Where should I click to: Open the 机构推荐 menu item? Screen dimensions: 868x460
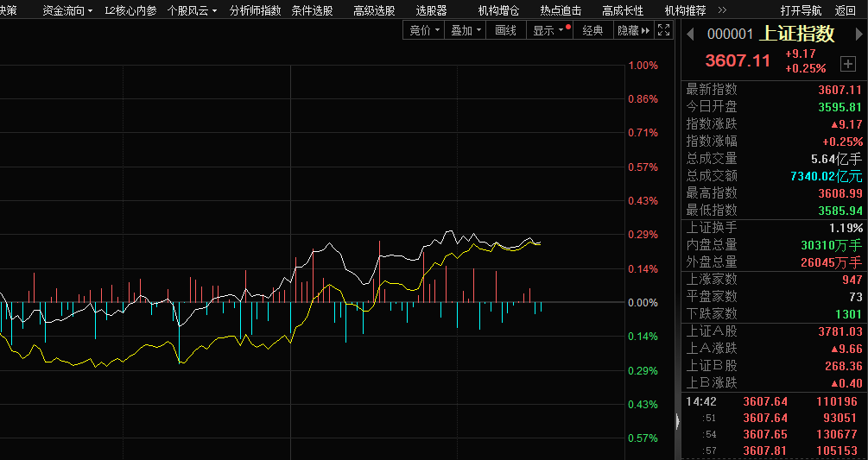click(x=685, y=10)
